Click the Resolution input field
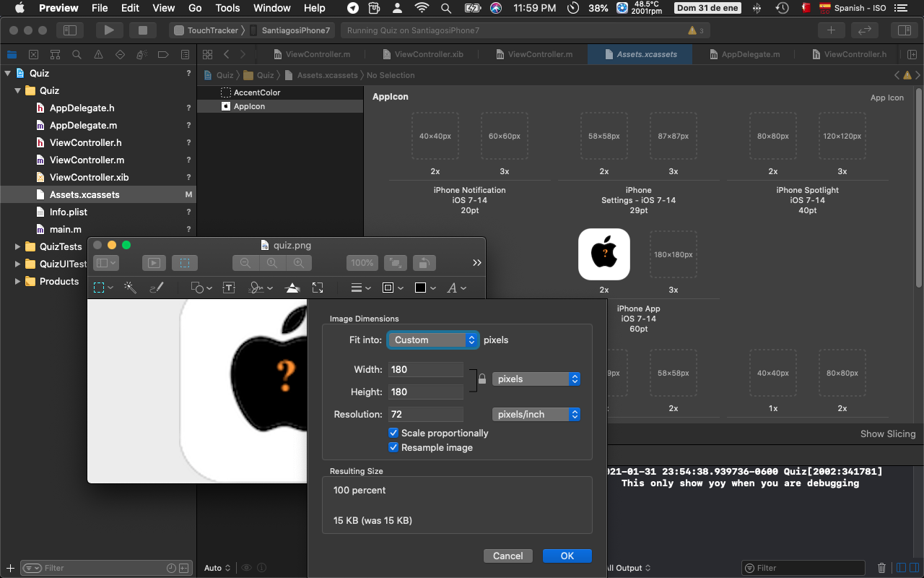 [426, 414]
